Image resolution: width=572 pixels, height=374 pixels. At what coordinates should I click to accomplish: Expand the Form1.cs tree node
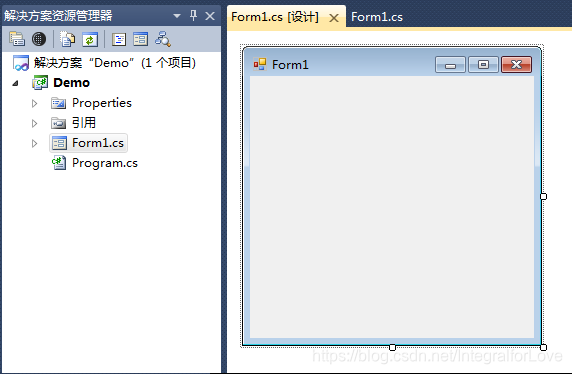[35, 143]
